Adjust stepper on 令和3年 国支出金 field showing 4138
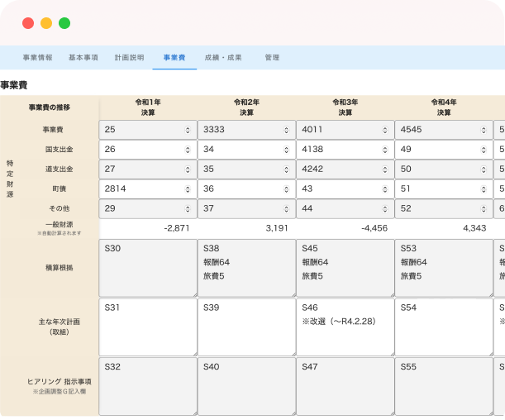 (x=385, y=150)
